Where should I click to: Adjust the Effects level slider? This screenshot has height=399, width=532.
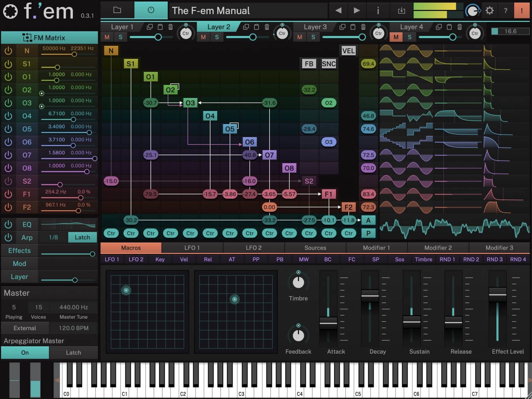pyautogui.click(x=68, y=254)
